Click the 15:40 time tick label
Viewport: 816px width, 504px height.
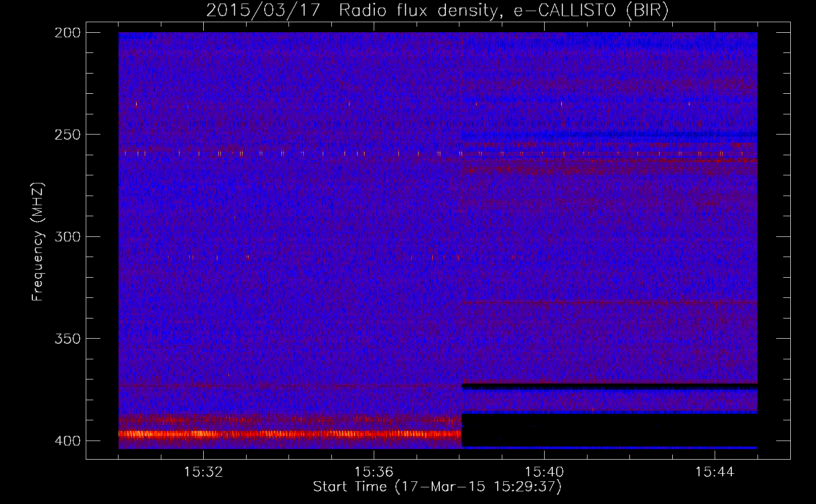(x=544, y=472)
